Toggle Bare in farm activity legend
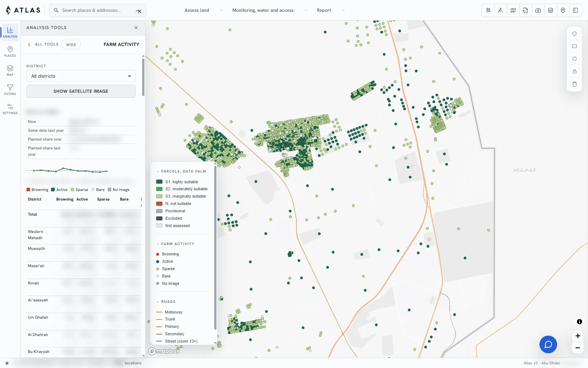 [x=163, y=276]
